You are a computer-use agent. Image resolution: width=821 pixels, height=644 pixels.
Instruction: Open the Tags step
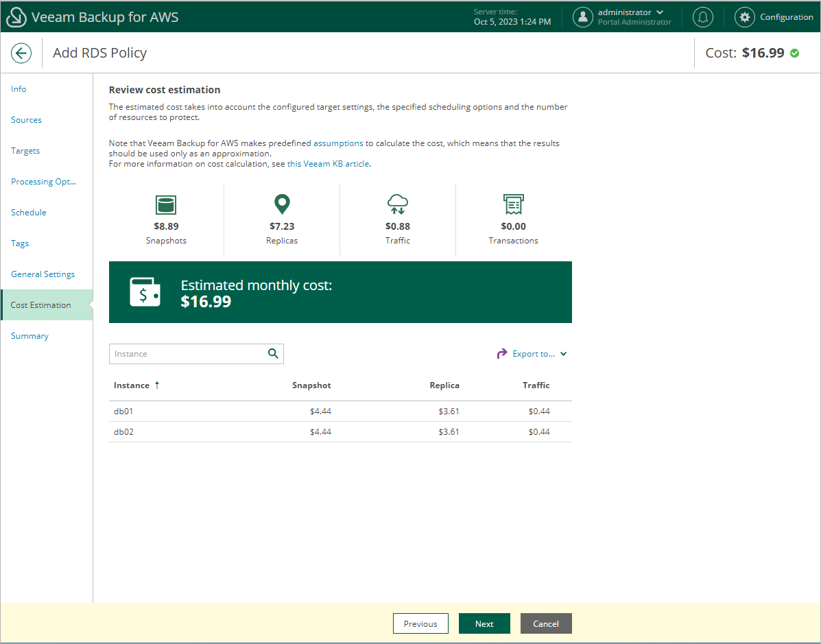point(20,243)
